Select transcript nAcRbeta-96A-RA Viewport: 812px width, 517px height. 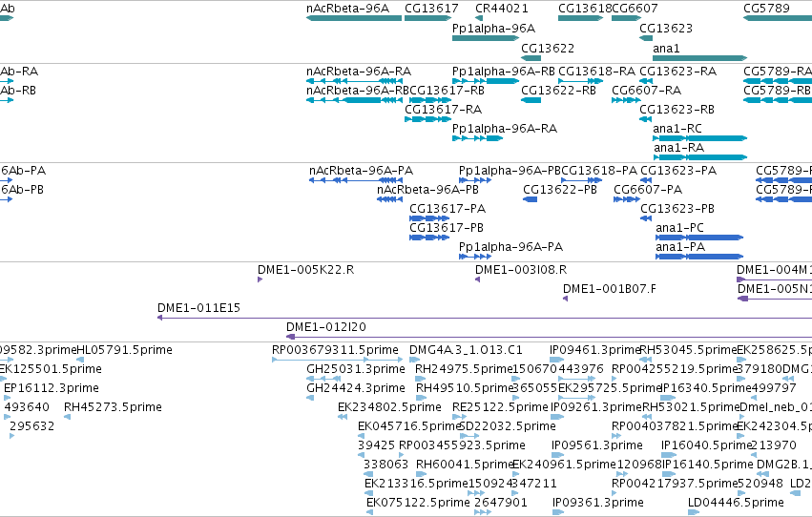(354, 81)
